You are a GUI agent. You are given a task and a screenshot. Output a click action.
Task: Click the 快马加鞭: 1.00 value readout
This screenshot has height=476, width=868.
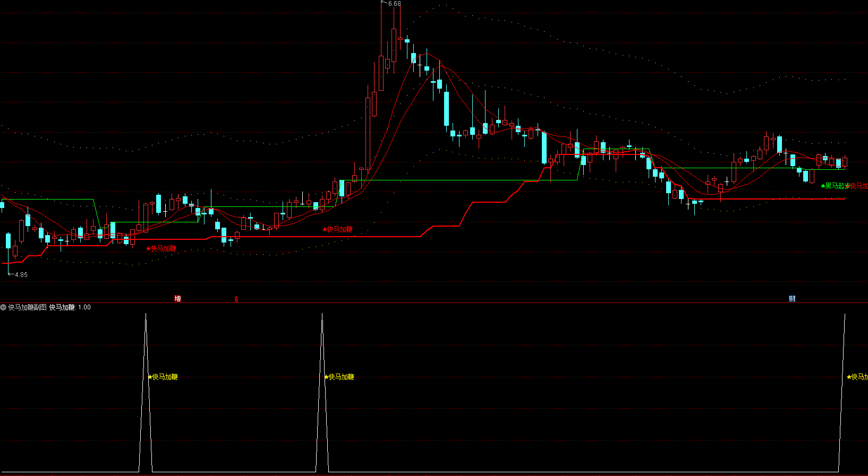(x=70, y=307)
